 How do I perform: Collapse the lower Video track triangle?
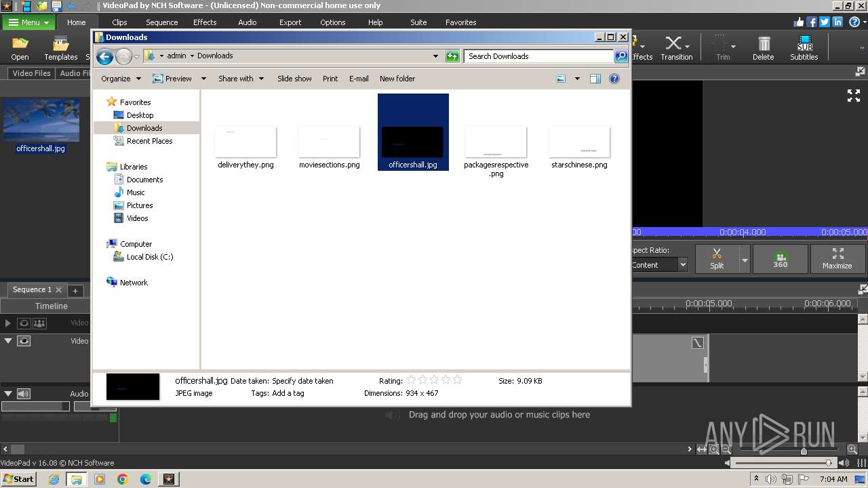coord(8,341)
